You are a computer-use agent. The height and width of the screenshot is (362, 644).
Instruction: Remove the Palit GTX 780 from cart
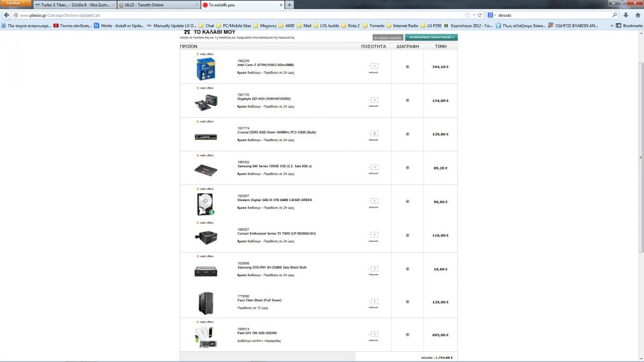point(407,335)
